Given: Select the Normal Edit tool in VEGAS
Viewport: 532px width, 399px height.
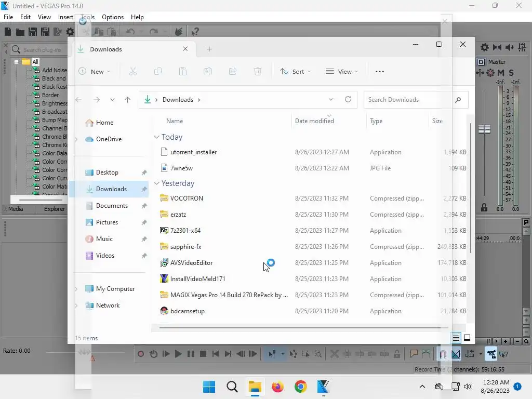Looking at the screenshot, I should [272, 354].
